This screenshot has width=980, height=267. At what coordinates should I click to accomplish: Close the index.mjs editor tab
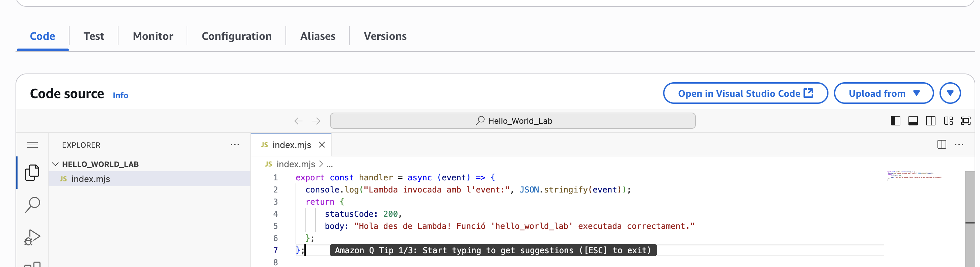[x=322, y=145]
